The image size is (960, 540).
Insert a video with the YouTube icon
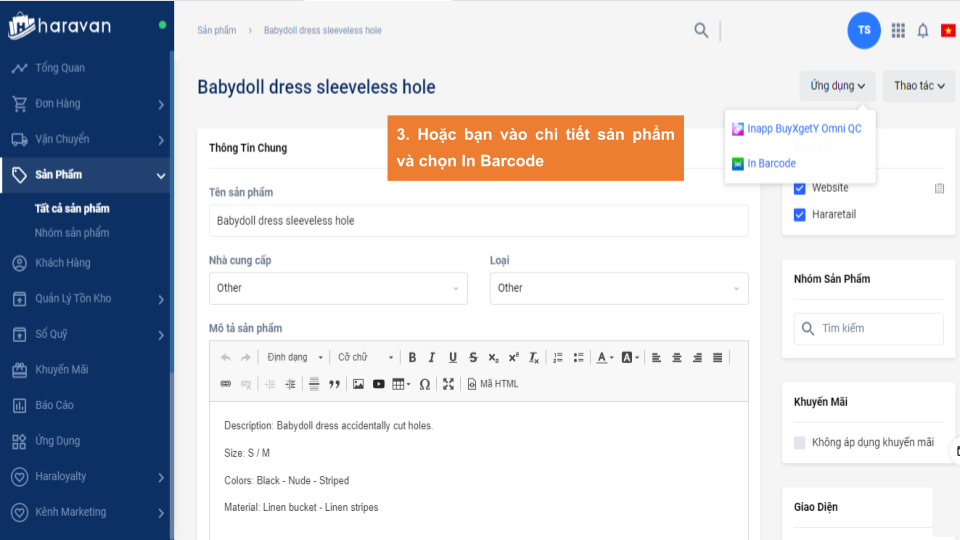pyautogui.click(x=379, y=384)
